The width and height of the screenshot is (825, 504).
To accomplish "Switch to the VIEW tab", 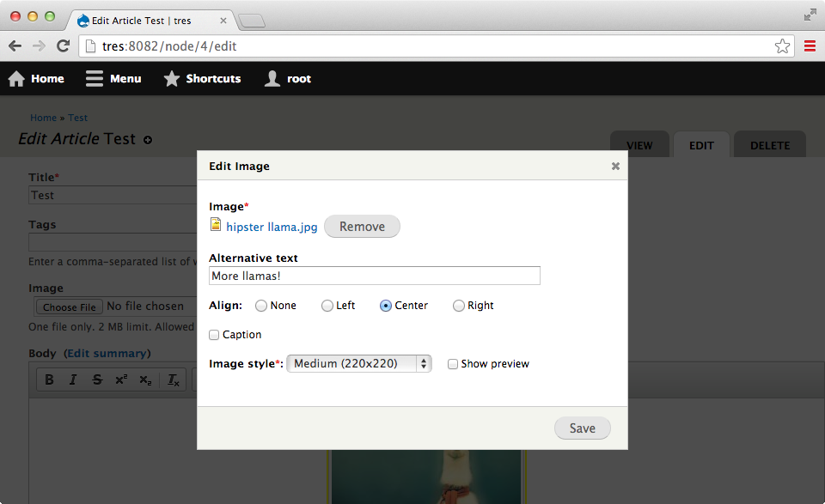I will [x=639, y=145].
